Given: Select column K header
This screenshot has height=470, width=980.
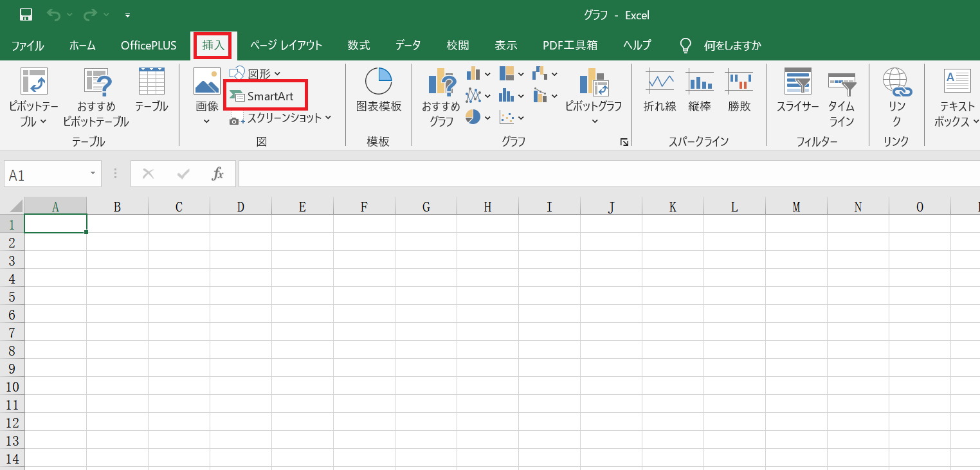Looking at the screenshot, I should pos(673,206).
